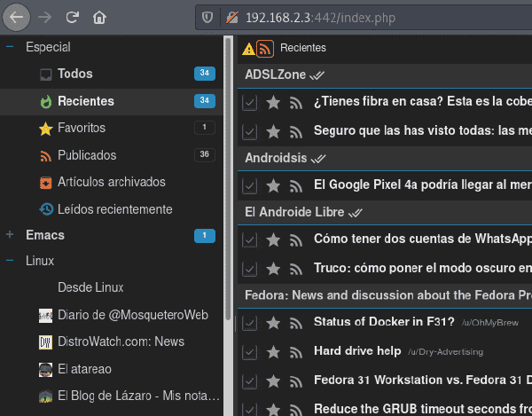Go back with the browser back arrow

click(16, 18)
